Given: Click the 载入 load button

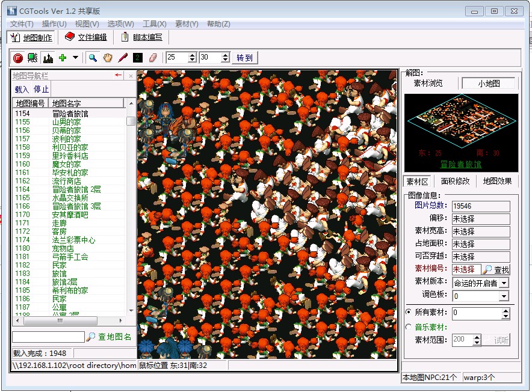Looking at the screenshot, I should click(22, 89).
